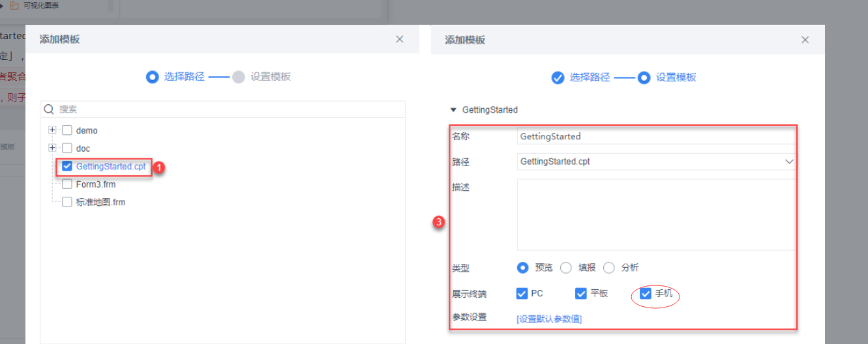Uncheck the PC display terminal checkbox
Screen dimensions: 868x344
[x=522, y=293]
